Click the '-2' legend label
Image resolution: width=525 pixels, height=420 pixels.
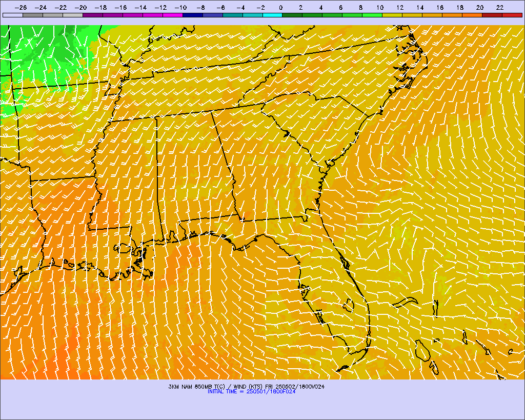[x=260, y=7]
